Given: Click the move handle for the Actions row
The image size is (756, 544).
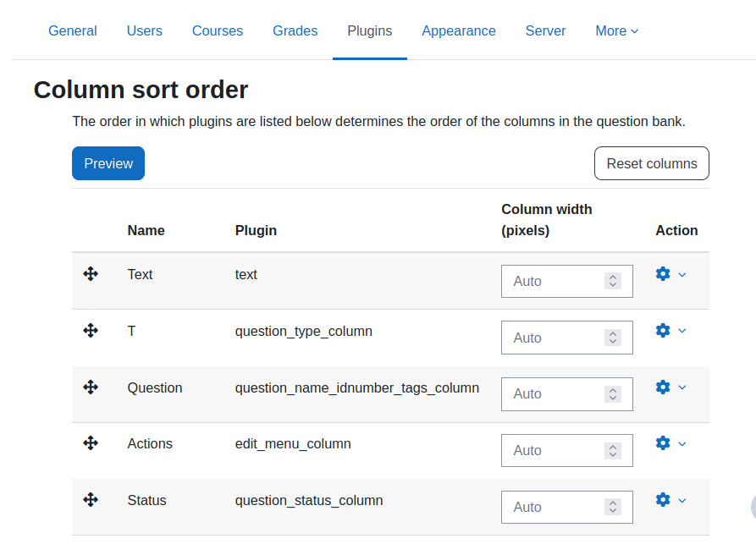Looking at the screenshot, I should point(91,443).
